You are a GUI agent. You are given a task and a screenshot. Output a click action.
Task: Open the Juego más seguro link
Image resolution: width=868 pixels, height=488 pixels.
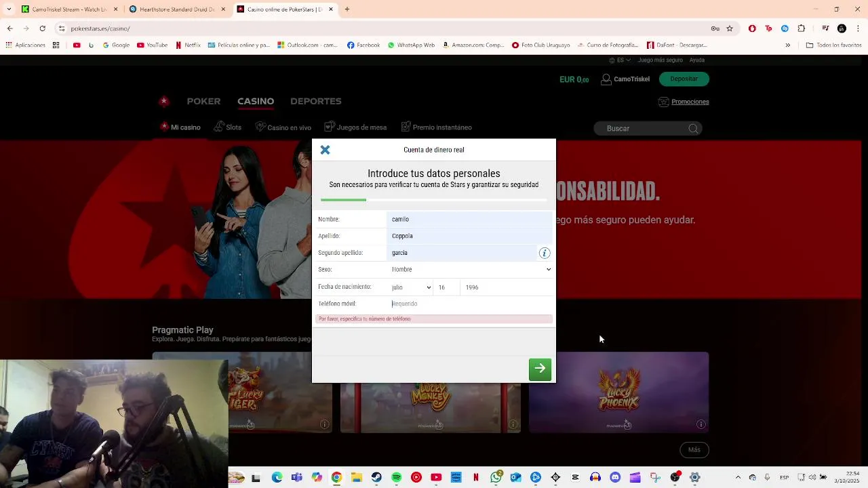(x=660, y=60)
